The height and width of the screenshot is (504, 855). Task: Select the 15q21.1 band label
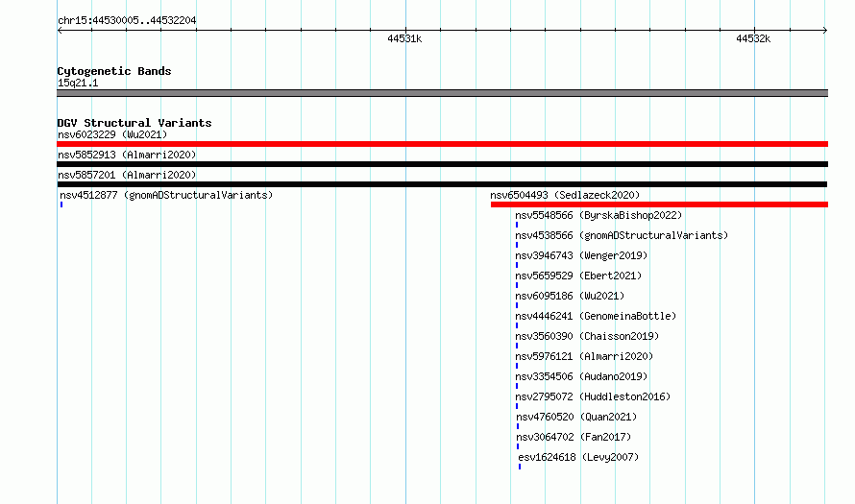pos(78,83)
